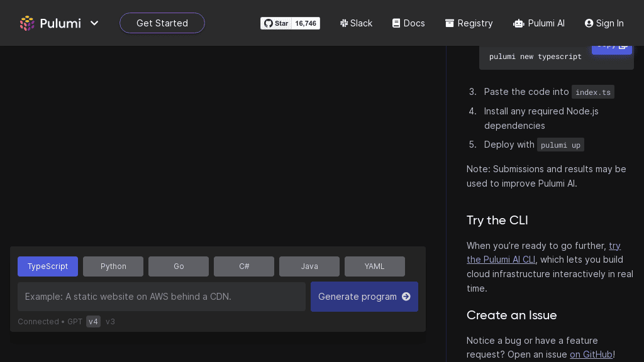Expand the Pulumi menu chevron
This screenshot has height=362, width=644.
pos(94,23)
